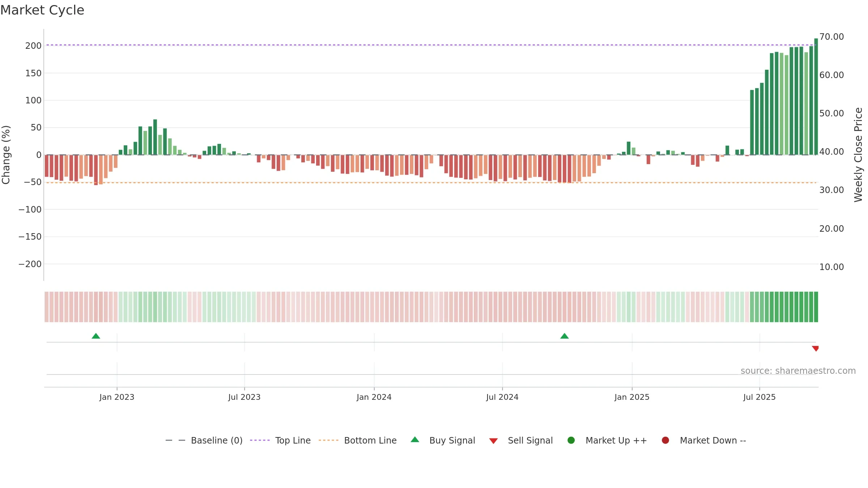Click the Market Cycle chart title
Viewport: 868px width, 488px height.
coord(42,10)
